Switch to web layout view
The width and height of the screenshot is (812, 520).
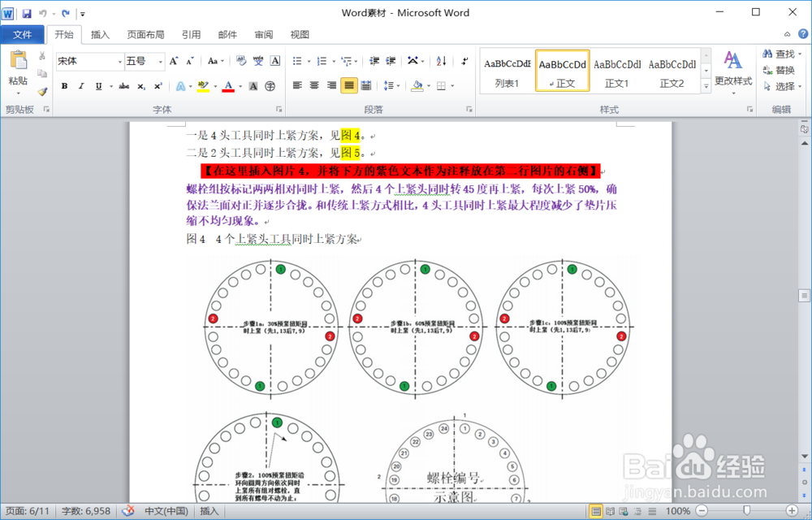pos(624,511)
